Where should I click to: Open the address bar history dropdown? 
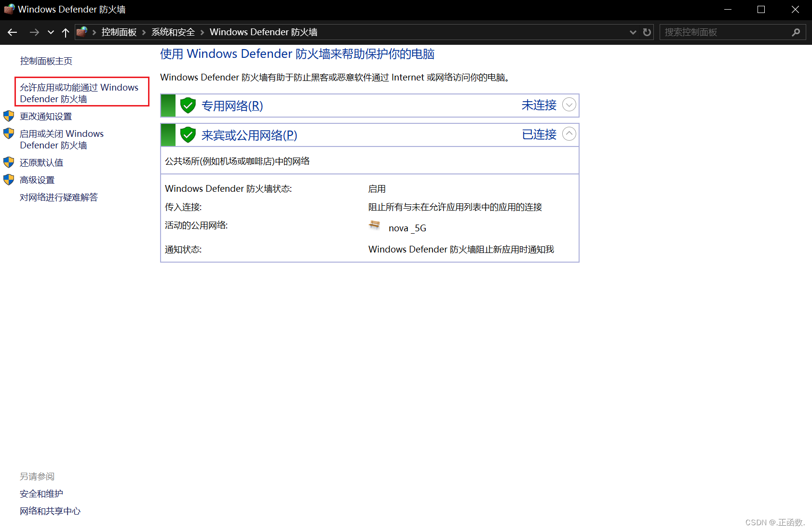click(633, 32)
